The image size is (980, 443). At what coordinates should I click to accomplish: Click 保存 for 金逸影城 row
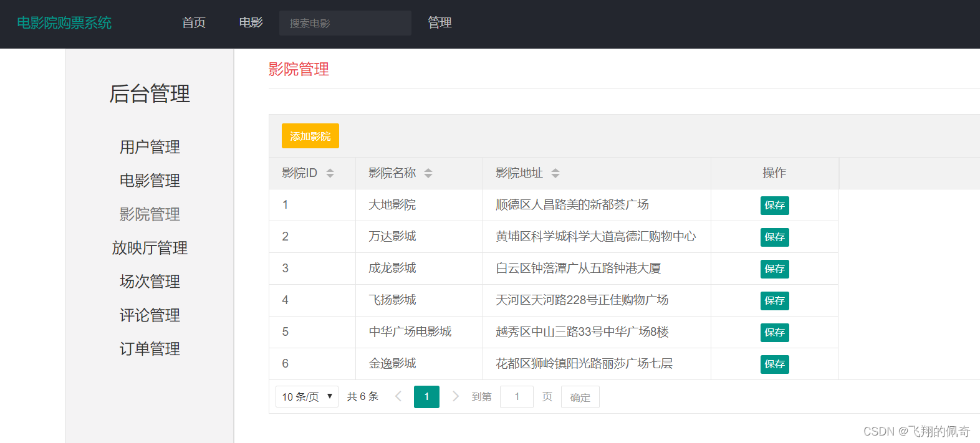tap(775, 364)
